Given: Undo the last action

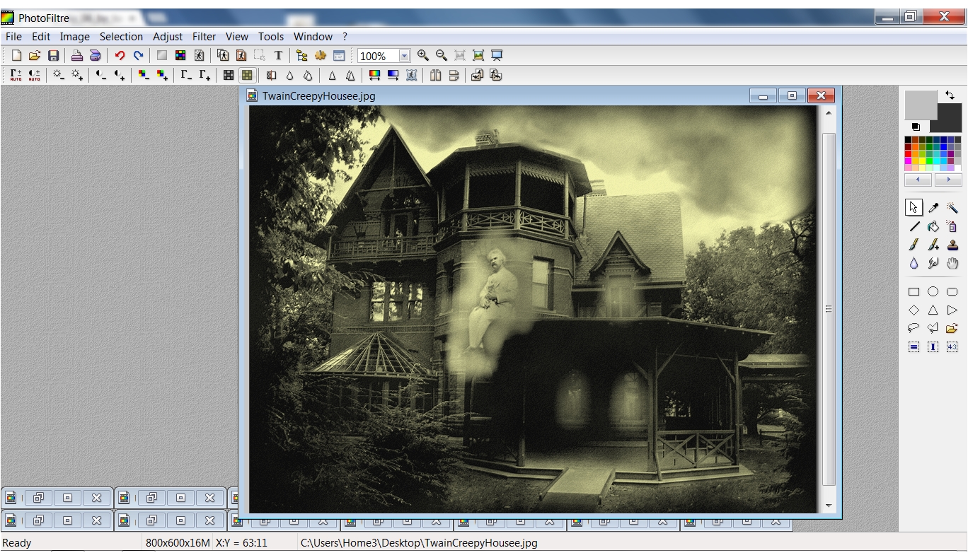Looking at the screenshot, I should point(120,56).
